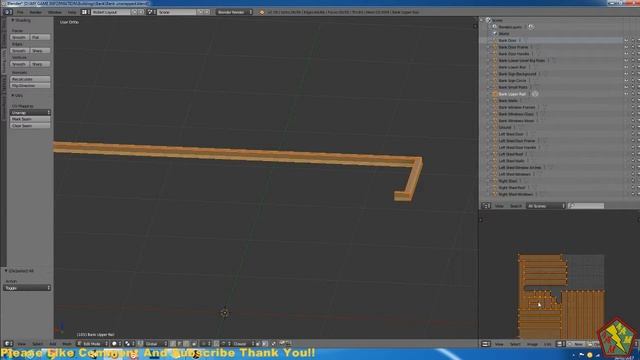Hide Bank Door with its eye icon
This screenshot has width=640, height=360.
pos(626,40)
